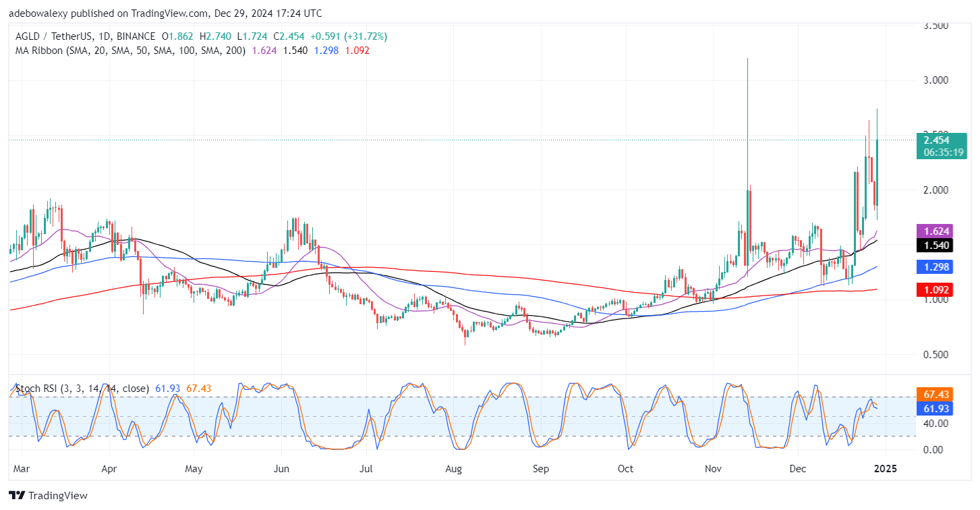Click the Nov date axis label

point(713,468)
